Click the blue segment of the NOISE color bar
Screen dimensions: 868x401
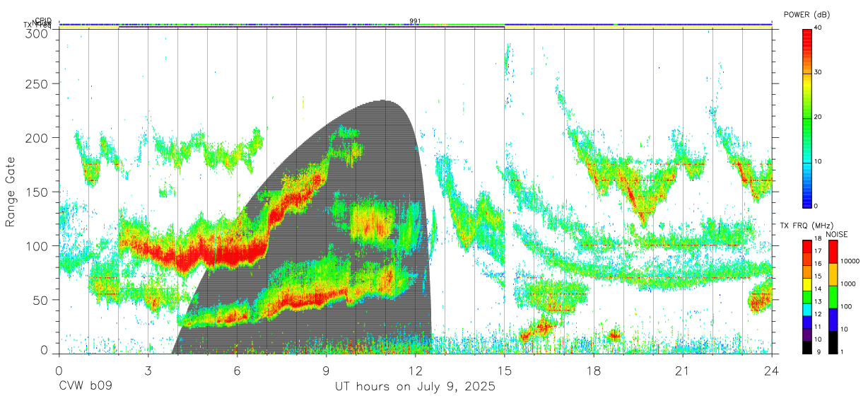[x=833, y=320]
